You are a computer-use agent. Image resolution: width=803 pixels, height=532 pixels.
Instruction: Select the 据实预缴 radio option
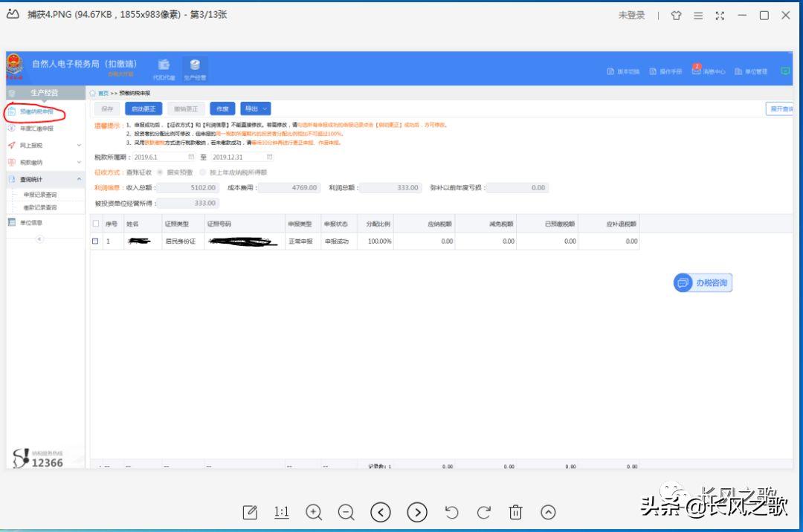coord(160,172)
